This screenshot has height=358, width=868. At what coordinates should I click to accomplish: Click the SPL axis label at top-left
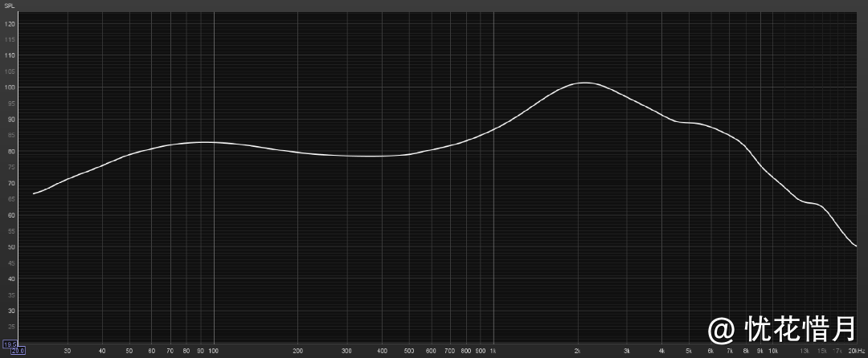pos(9,5)
